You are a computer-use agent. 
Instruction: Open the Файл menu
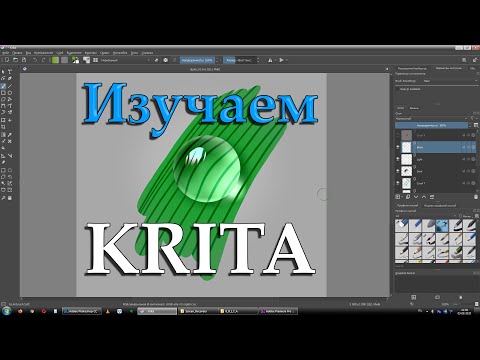[5, 53]
